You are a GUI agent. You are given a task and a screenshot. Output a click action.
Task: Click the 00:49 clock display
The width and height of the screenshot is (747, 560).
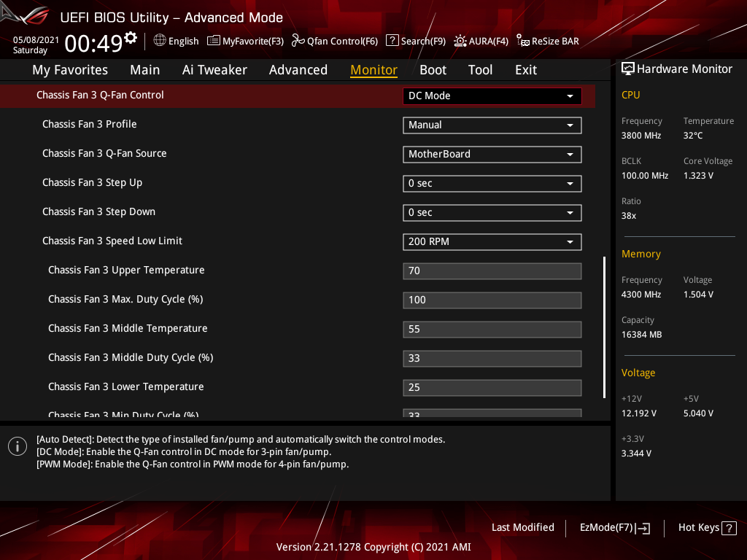click(93, 44)
